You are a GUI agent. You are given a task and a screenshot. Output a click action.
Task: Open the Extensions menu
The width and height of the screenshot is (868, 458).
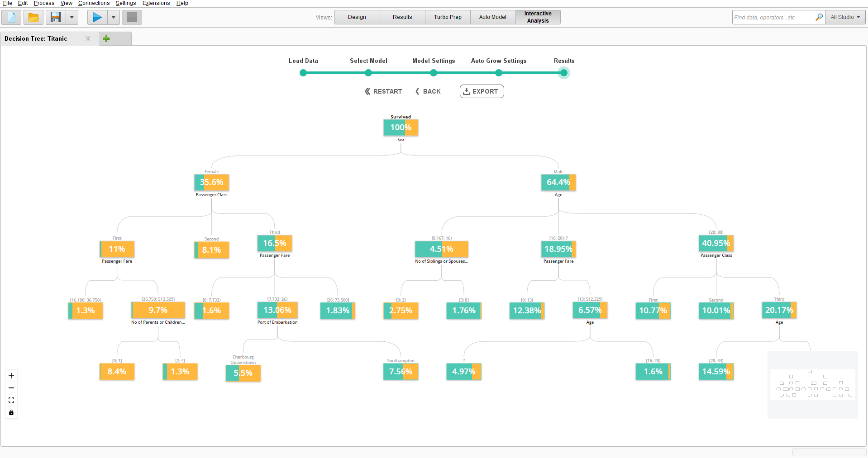pos(156,3)
